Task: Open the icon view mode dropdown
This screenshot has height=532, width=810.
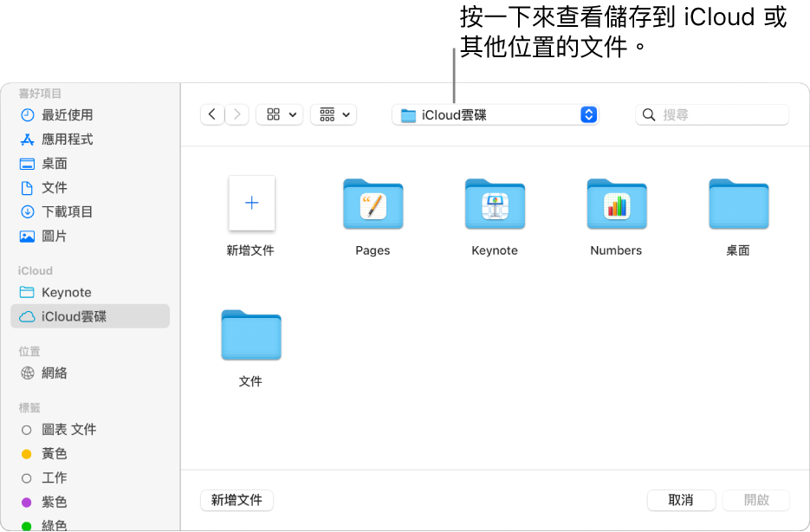Action: click(280, 114)
